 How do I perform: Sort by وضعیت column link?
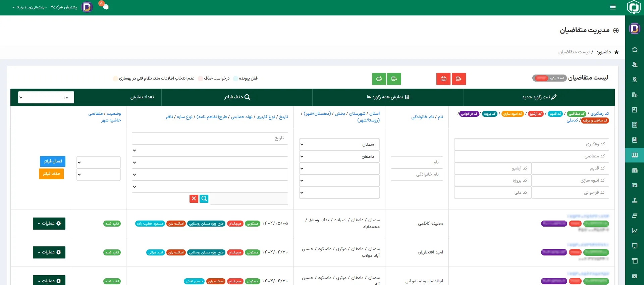pyautogui.click(x=114, y=113)
